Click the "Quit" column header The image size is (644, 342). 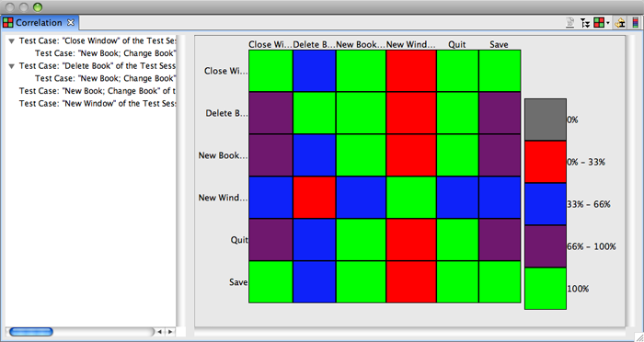coord(457,44)
